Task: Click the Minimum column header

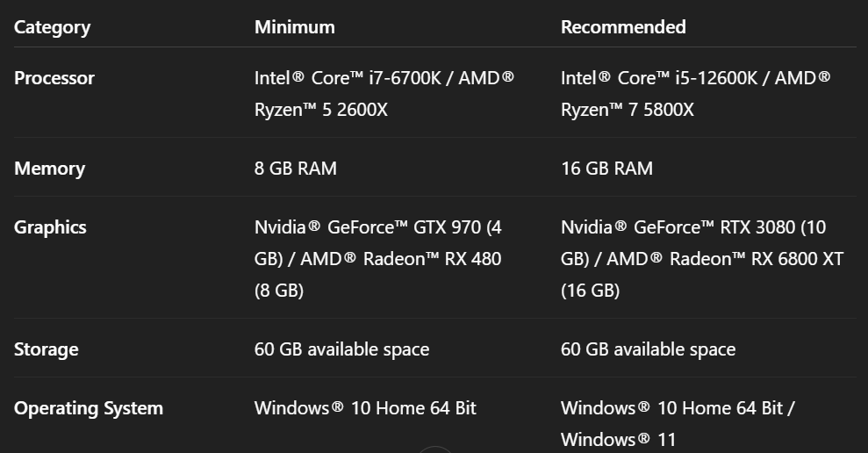Action: pyautogui.click(x=294, y=27)
